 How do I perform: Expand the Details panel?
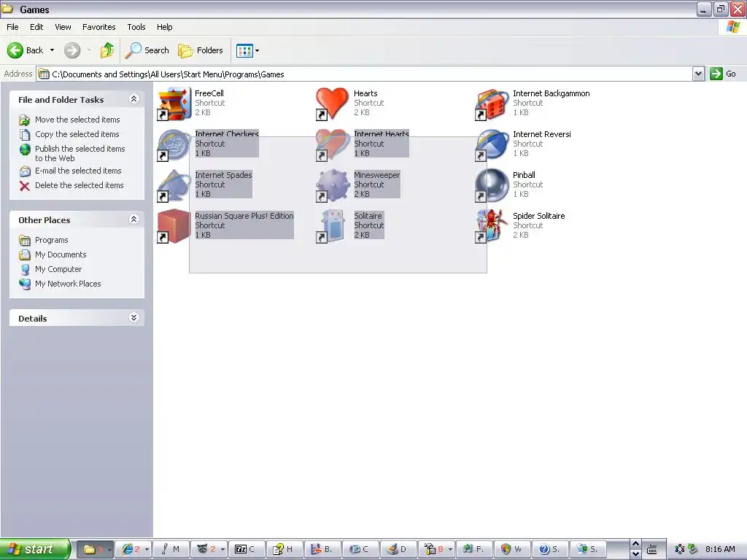(x=134, y=318)
